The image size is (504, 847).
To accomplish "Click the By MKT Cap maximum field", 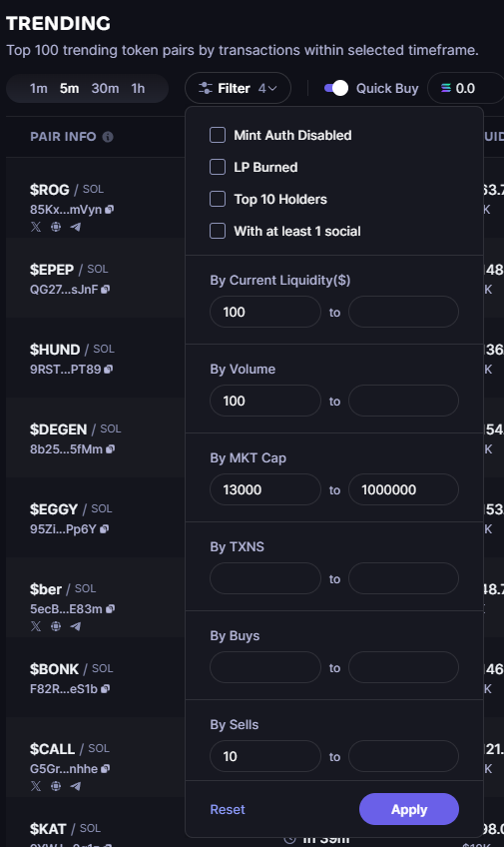I will 403,489.
